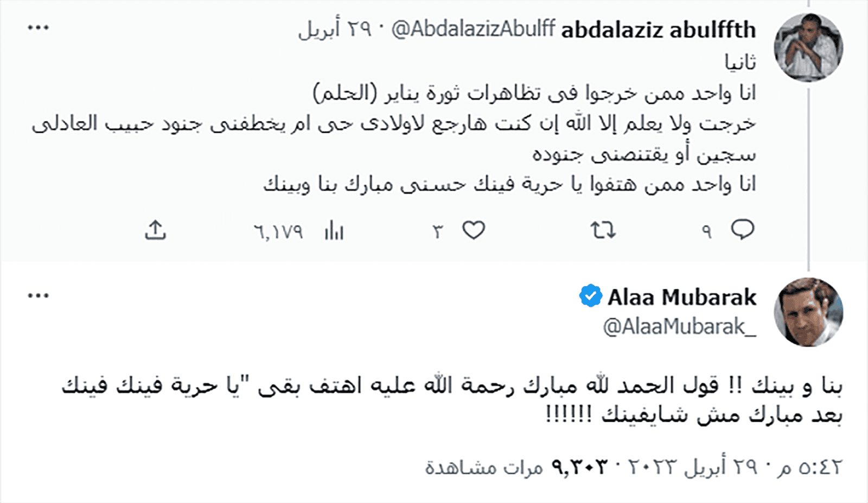
Task: Click the blue verified badge beside Alaa Mubarak
Action: click(590, 296)
